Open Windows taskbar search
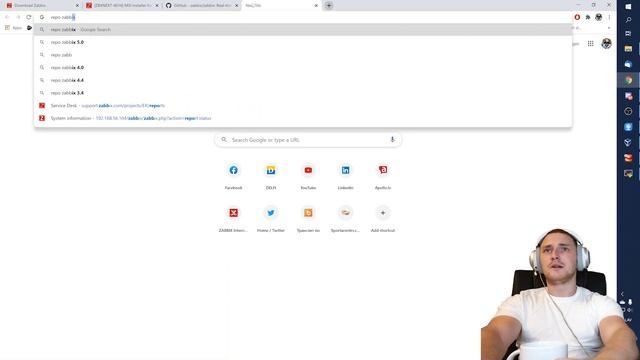 coord(628,20)
